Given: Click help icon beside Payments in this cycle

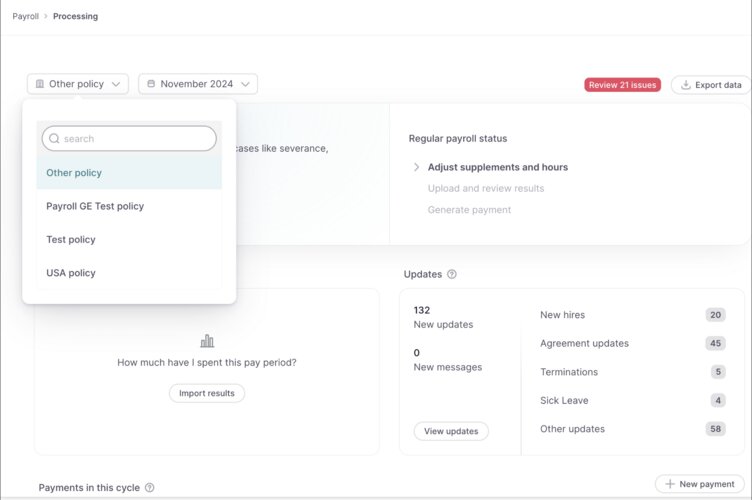Looking at the screenshot, I should (x=150, y=488).
